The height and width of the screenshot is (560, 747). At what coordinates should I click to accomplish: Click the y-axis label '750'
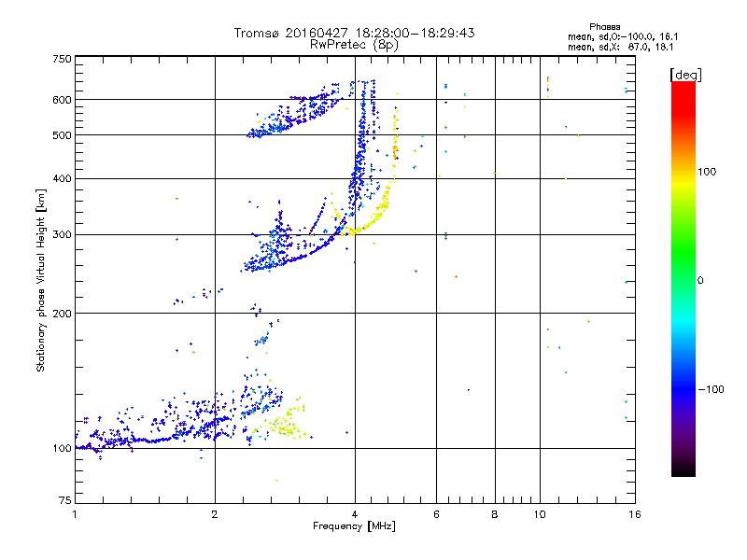pyautogui.click(x=62, y=59)
